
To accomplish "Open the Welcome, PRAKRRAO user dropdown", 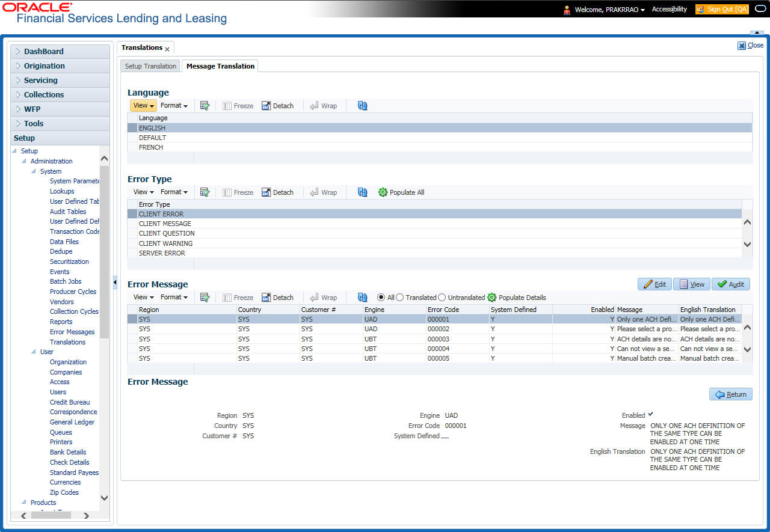I will click(610, 10).
